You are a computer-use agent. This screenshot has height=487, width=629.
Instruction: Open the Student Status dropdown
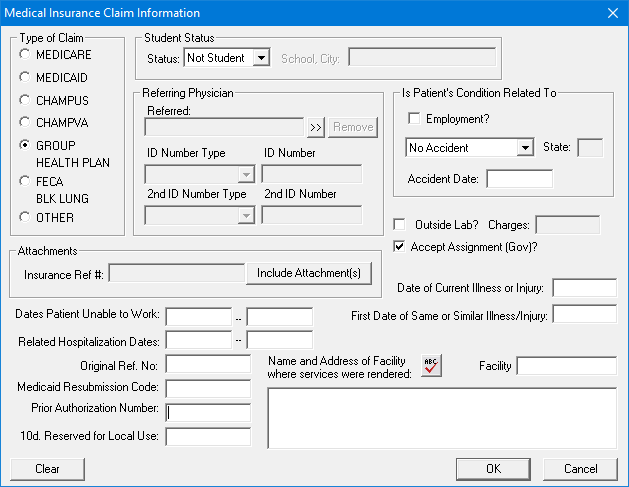(x=261, y=58)
